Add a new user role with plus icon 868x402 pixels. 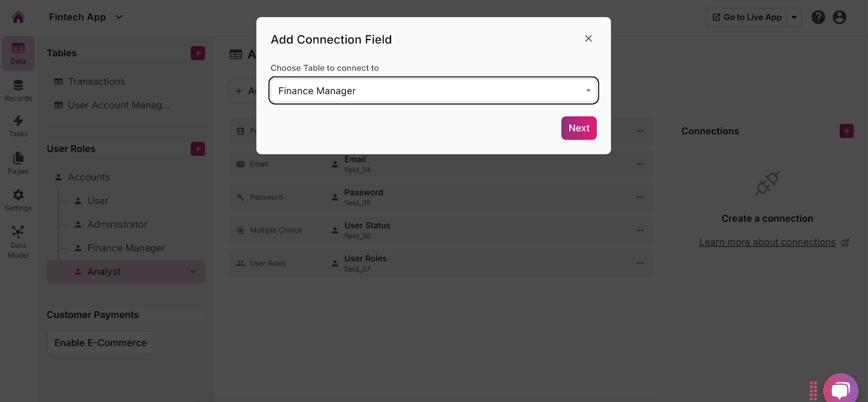[198, 149]
